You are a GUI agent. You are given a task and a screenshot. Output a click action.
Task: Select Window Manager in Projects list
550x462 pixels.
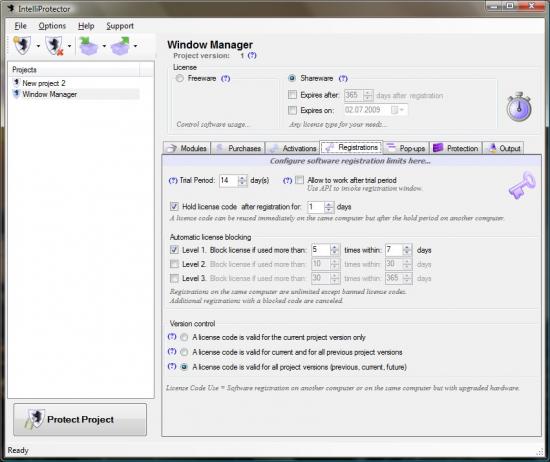(x=49, y=94)
